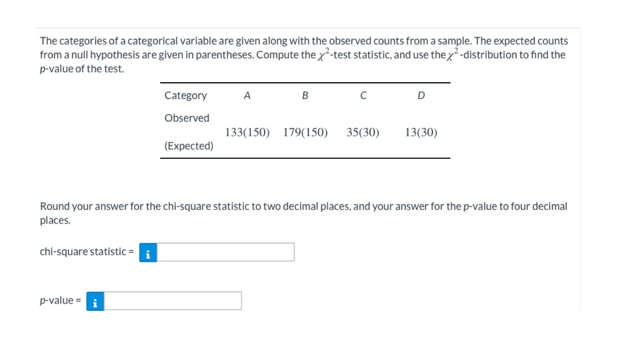The image size is (622, 364).
Task: Click the info icon beside chi-square statistic
Action: [148, 252]
